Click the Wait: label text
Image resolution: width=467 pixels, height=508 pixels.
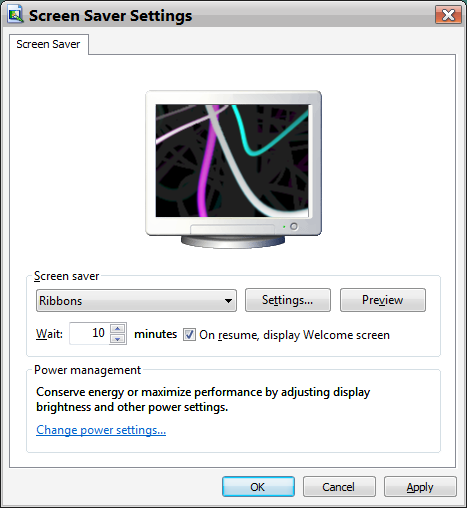[x=49, y=334]
